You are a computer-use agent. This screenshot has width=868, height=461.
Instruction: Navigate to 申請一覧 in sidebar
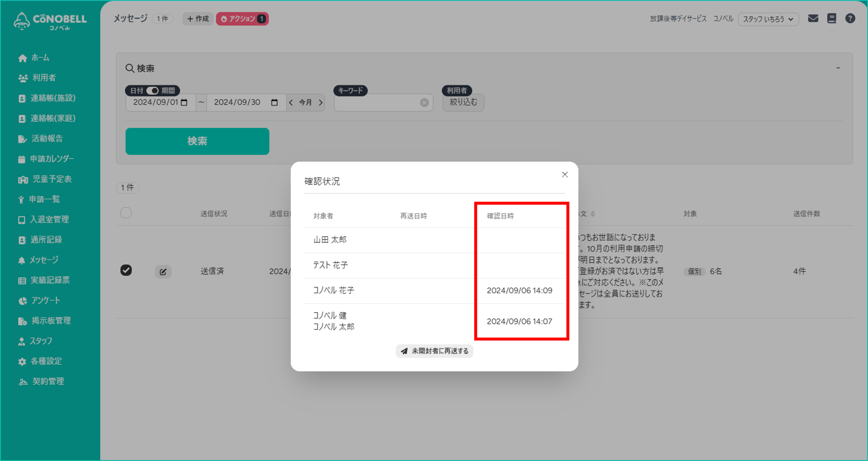[x=39, y=199]
